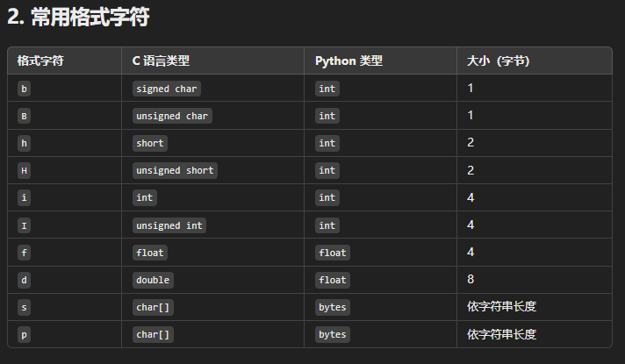
Task: Select the uppercase 'H' format code
Action: coord(24,170)
